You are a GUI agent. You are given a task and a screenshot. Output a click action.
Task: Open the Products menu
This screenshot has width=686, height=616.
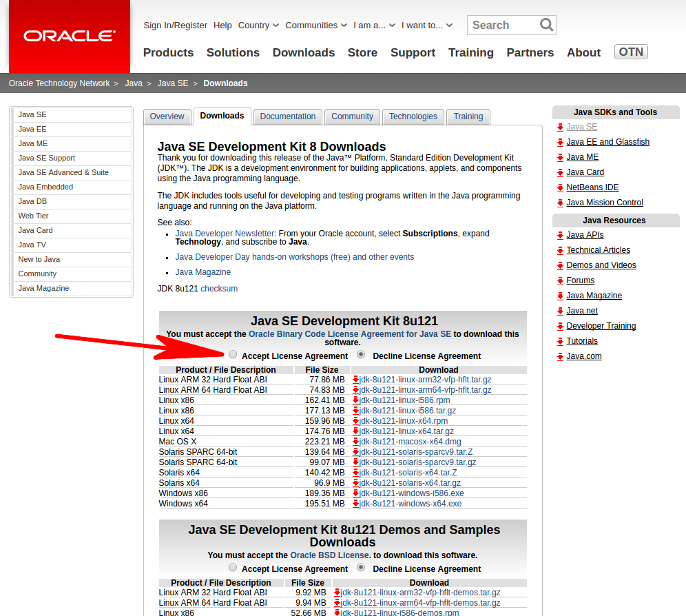[169, 52]
